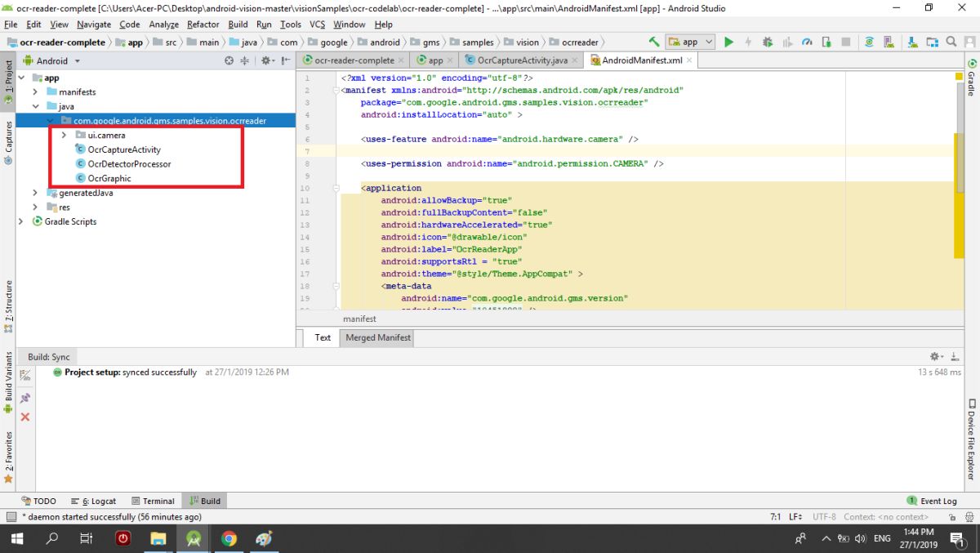980x553 pixels.
Task: Open the Refactor menu
Action: point(203,25)
